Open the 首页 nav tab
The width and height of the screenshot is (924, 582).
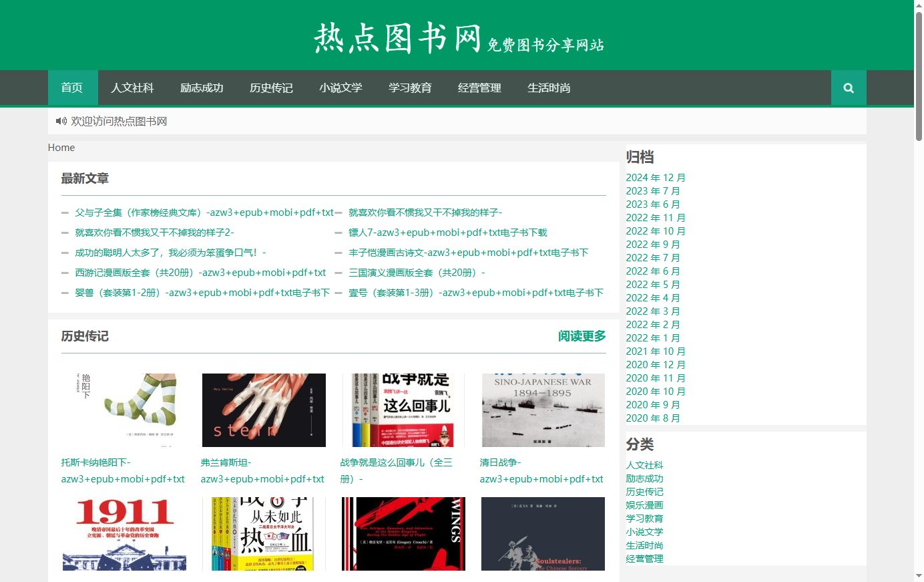(72, 88)
